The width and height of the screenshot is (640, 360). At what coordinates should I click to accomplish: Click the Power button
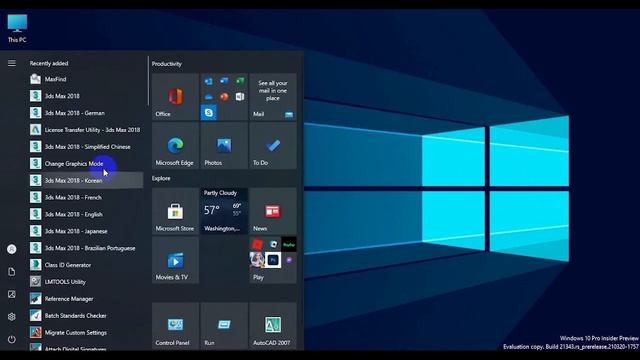tap(12, 339)
